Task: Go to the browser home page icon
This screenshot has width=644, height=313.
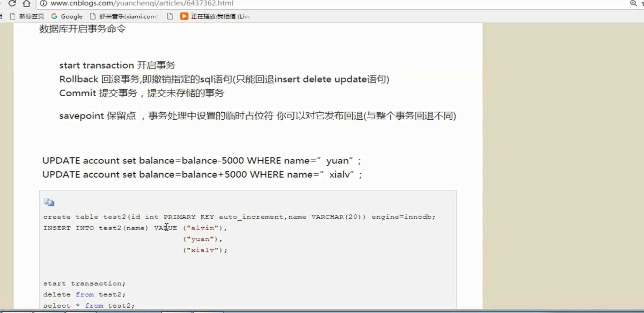Action: tap(26, 3)
